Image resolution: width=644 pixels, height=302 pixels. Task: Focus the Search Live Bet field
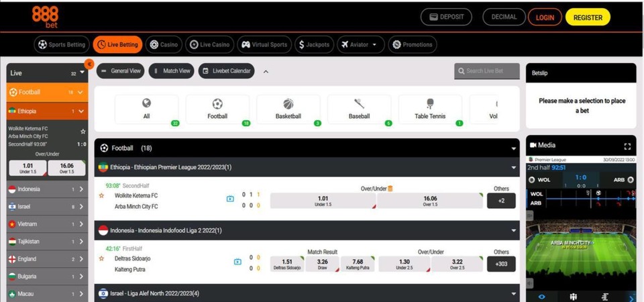[487, 71]
